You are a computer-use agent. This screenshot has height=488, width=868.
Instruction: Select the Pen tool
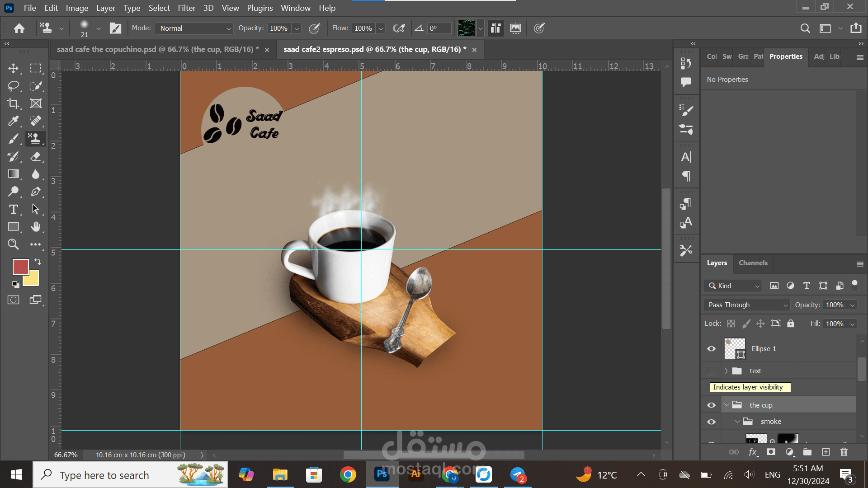pyautogui.click(x=36, y=192)
